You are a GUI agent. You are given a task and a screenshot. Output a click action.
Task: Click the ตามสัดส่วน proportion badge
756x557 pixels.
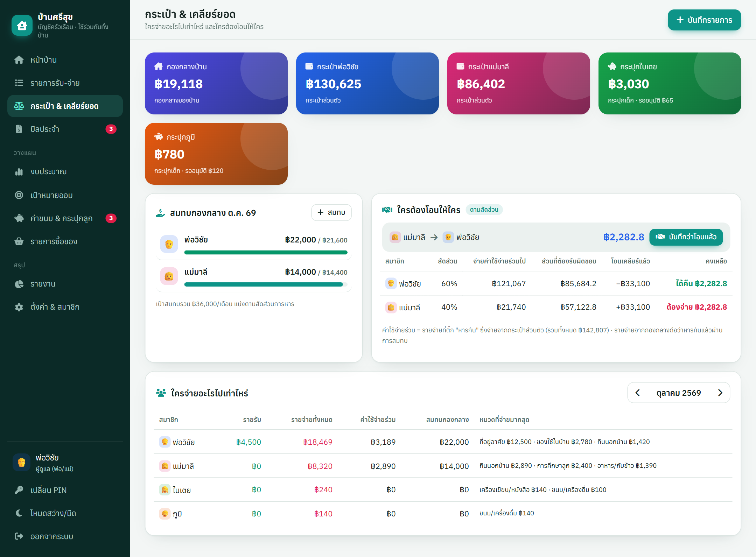(x=484, y=210)
